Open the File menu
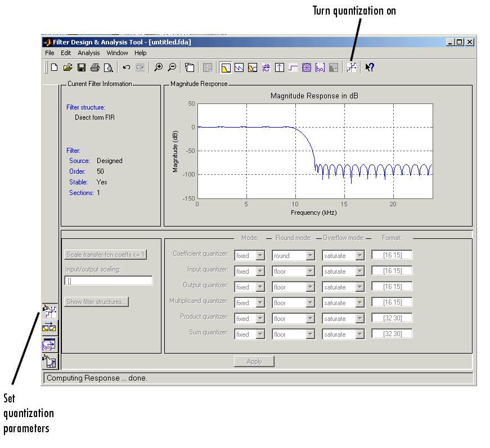This screenshot has height=448, width=490. pyautogui.click(x=50, y=53)
